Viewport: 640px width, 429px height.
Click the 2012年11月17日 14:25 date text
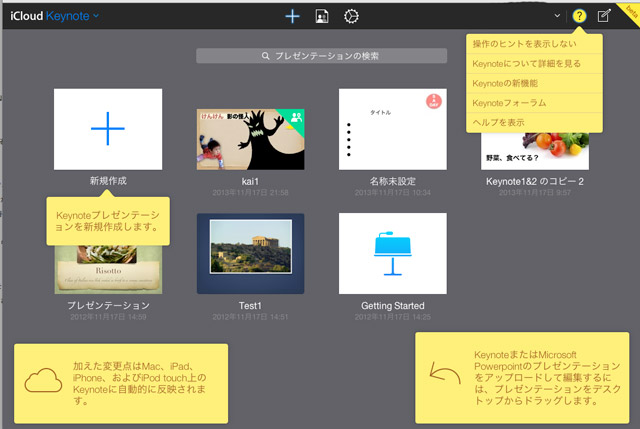tap(393, 317)
